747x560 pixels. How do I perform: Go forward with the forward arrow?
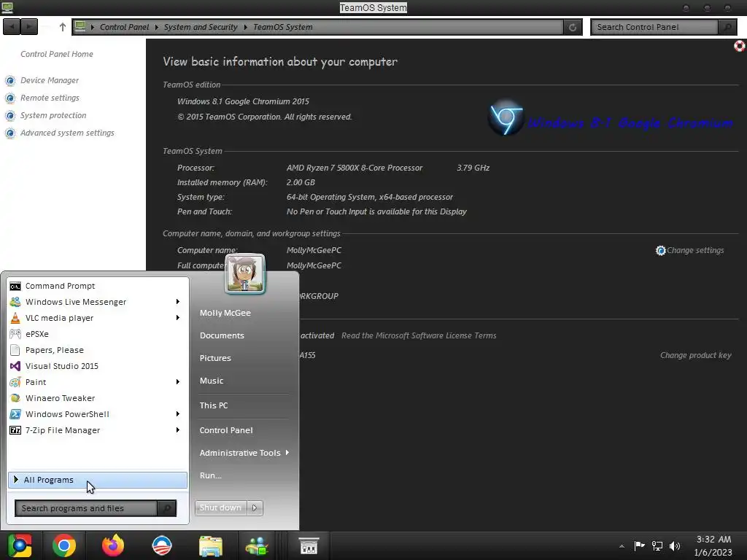pos(29,27)
